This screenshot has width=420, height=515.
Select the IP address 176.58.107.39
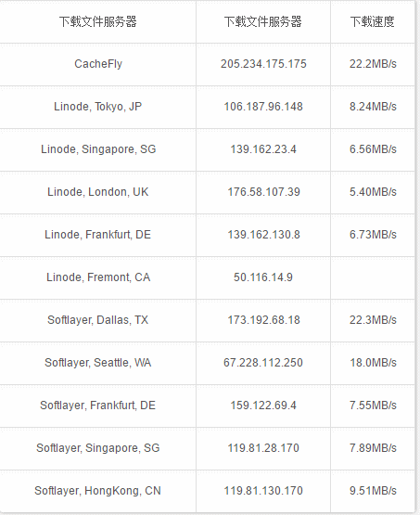[263, 192]
